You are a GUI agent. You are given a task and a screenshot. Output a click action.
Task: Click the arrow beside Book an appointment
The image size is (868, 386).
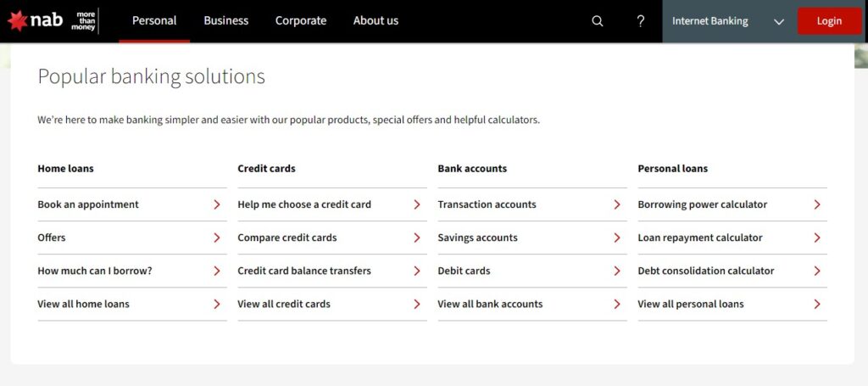[x=216, y=204]
